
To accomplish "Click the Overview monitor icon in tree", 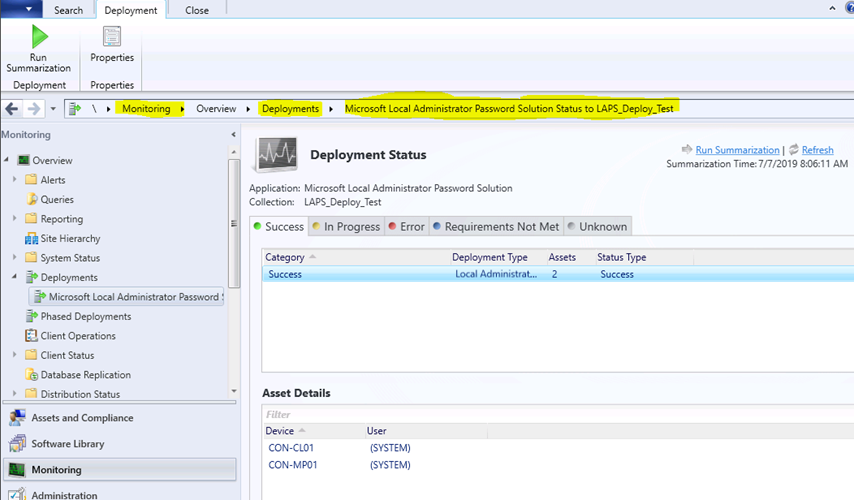I will point(23,160).
